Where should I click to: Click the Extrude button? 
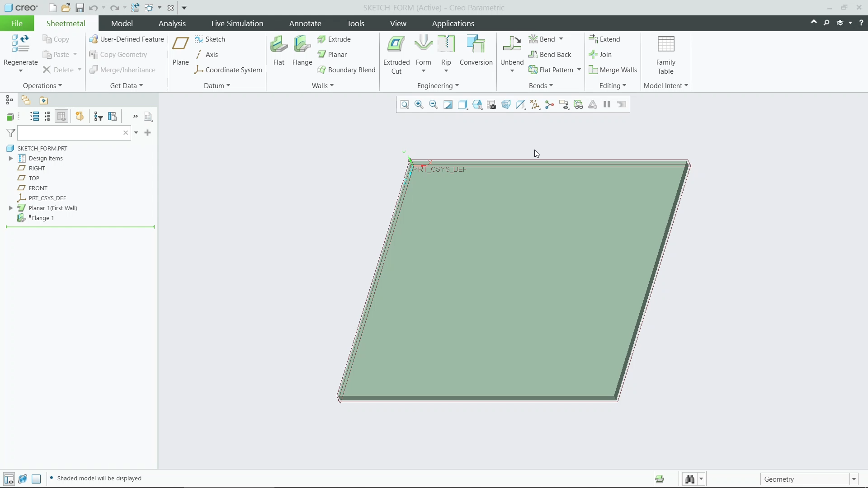tap(334, 39)
